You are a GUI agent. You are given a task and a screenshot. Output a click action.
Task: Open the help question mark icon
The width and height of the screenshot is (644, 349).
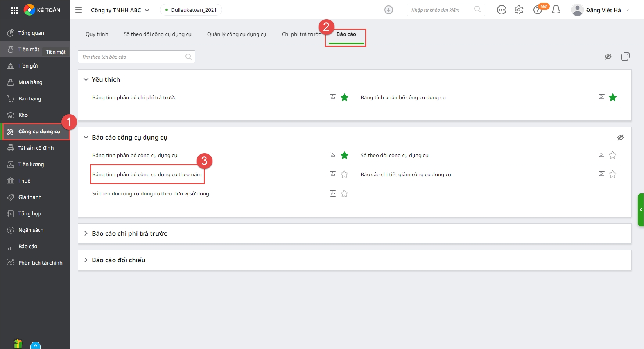click(x=538, y=10)
